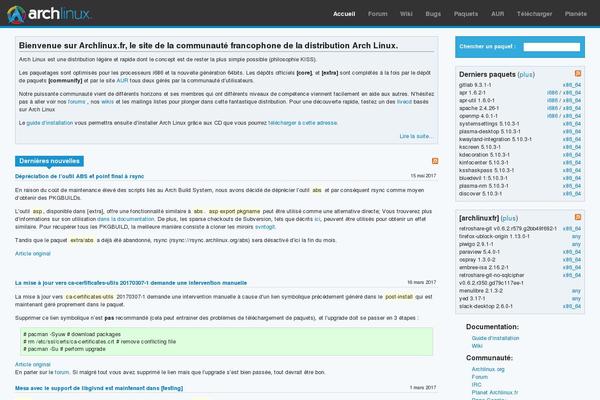Screen dimensions: 600x400
Task: Click the x86_64 link for kscreen 5.10.3-1
Action: [x=572, y=147]
